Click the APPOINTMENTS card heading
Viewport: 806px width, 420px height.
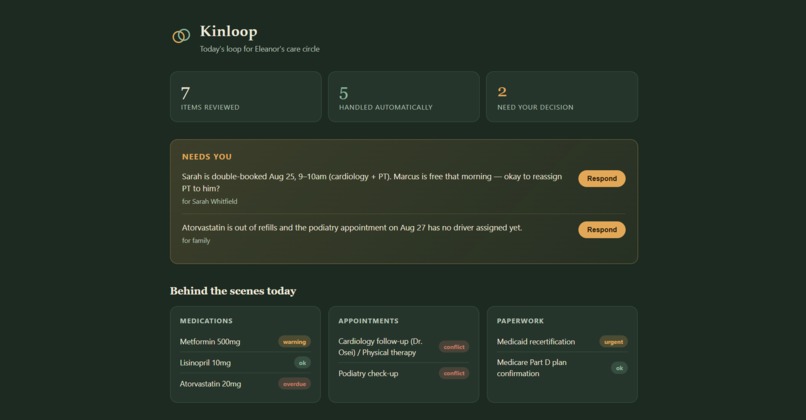pos(368,321)
